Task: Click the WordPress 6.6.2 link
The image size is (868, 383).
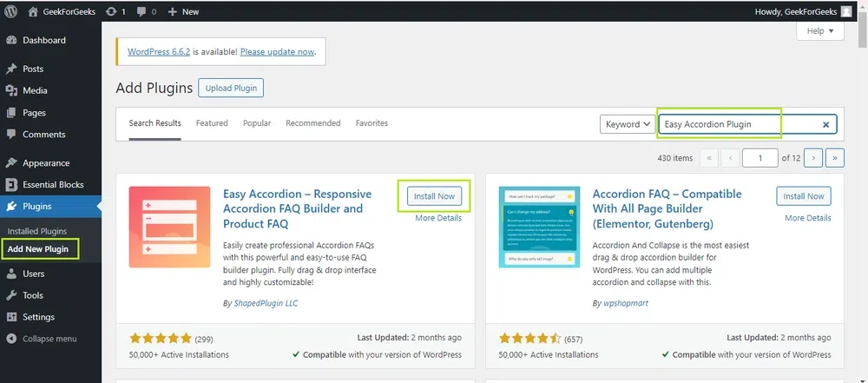Action: pyautogui.click(x=159, y=51)
